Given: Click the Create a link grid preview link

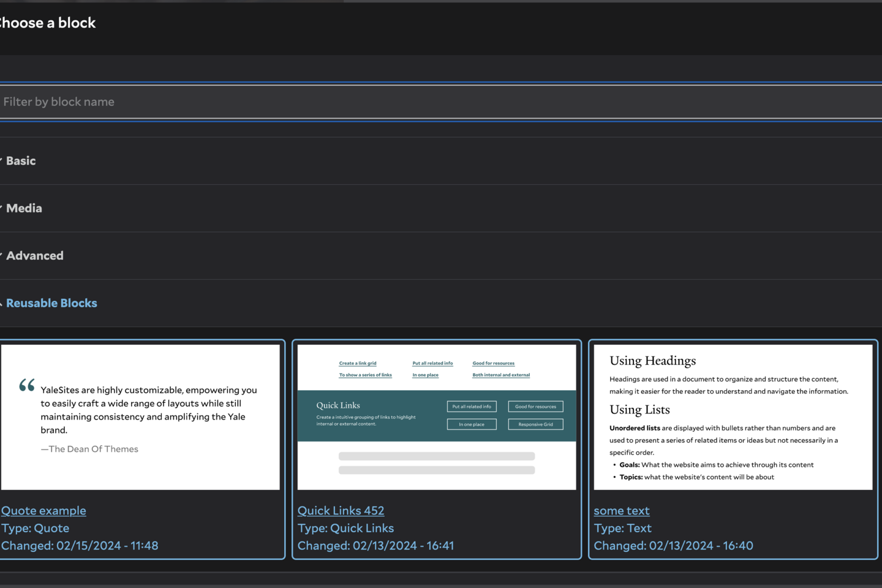Looking at the screenshot, I should (x=358, y=363).
